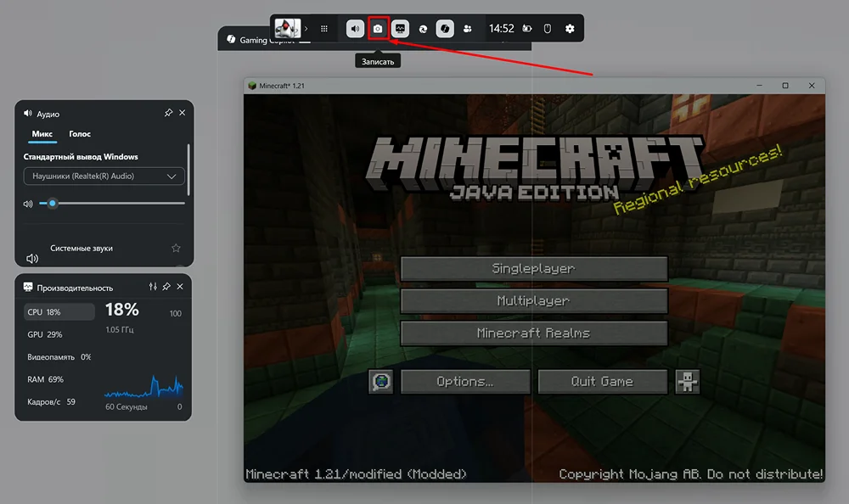This screenshot has width=849, height=504.
Task: Toggle the Gaming Copilot widget icon
Action: pos(445,28)
